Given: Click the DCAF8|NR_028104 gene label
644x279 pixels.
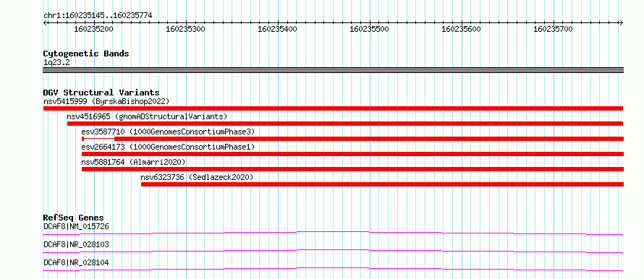Looking at the screenshot, I should tap(76, 262).
